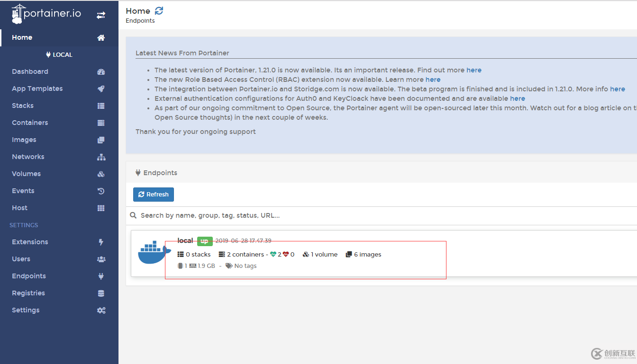Click the Volumes cubes icon
The image size is (637, 364).
[101, 174]
